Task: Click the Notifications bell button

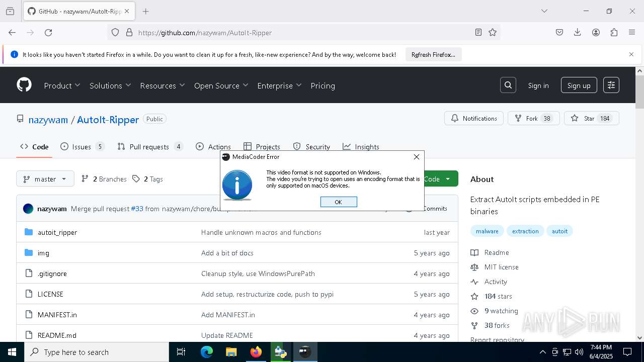Action: pos(474,118)
